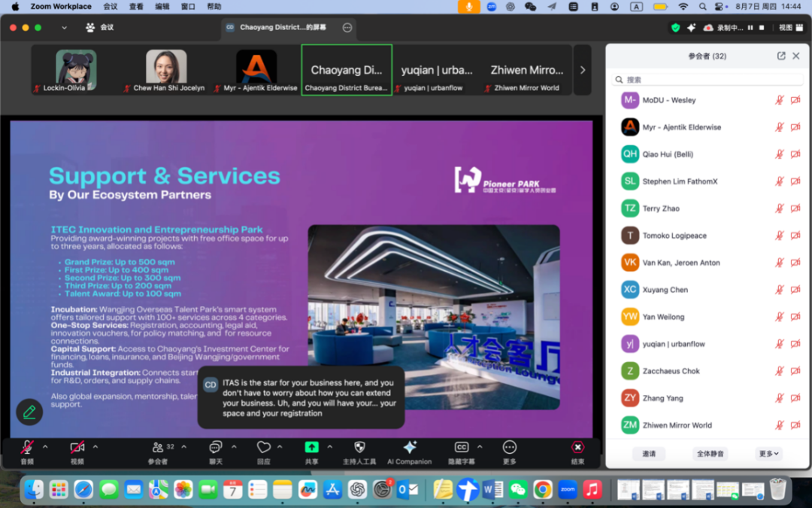Screen dimensions: 812x508
Task: Open the 更多 dropdown in participants panel
Action: (769, 454)
